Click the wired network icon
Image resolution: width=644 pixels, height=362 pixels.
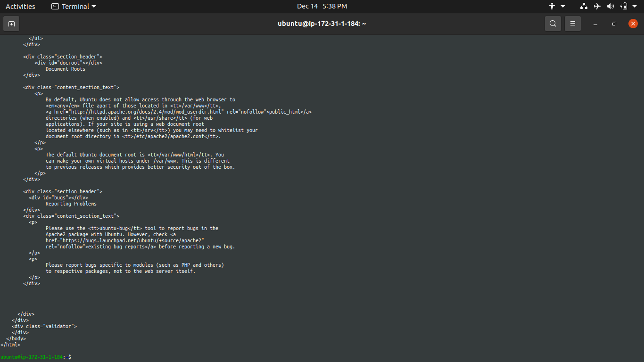pyautogui.click(x=584, y=6)
